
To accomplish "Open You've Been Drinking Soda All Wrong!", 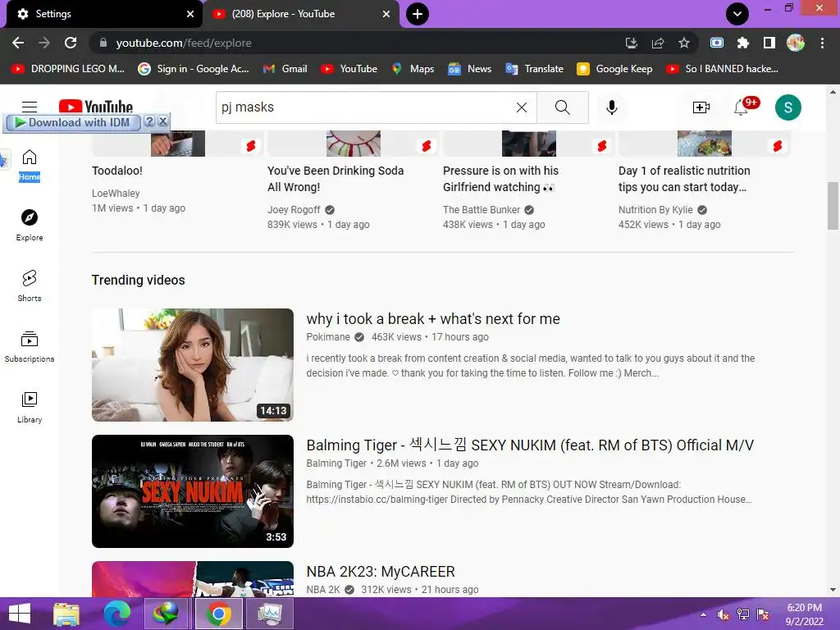I will 336,178.
